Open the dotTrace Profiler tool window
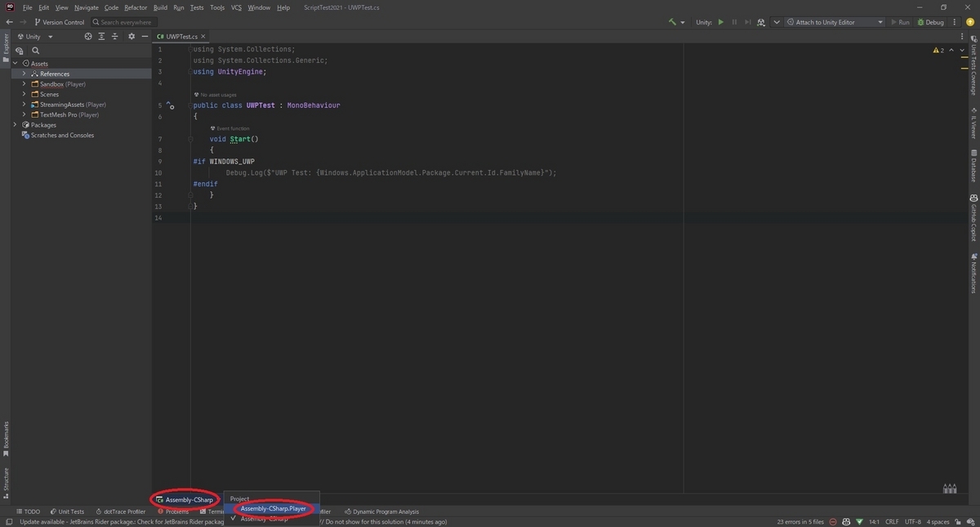Viewport: 980px width, 527px height. tap(121, 511)
